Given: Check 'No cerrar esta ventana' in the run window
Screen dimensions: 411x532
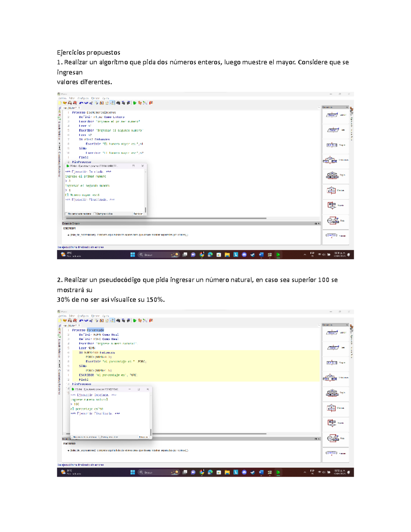Looking at the screenshot, I should pos(66,214).
